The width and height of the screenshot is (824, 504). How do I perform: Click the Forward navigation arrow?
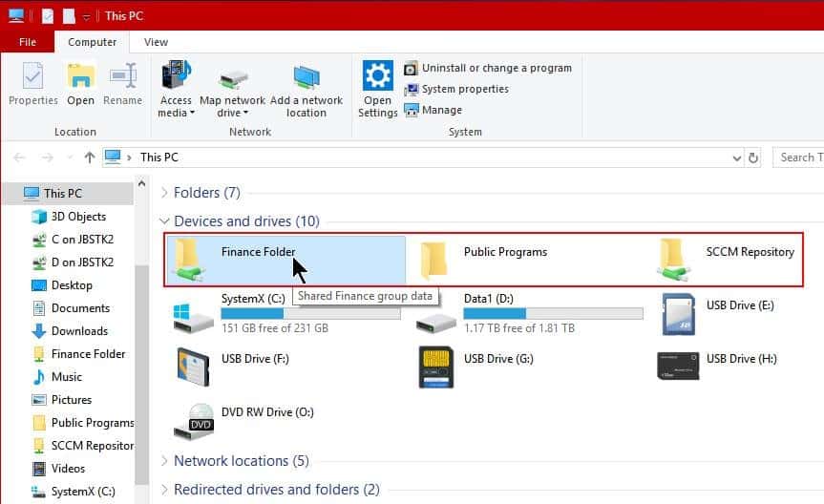click(x=48, y=157)
